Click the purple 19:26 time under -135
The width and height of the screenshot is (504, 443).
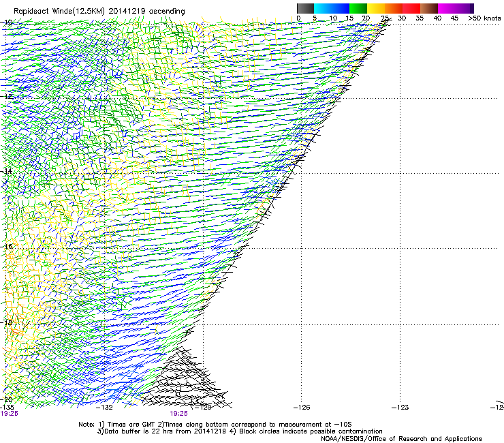point(9,414)
